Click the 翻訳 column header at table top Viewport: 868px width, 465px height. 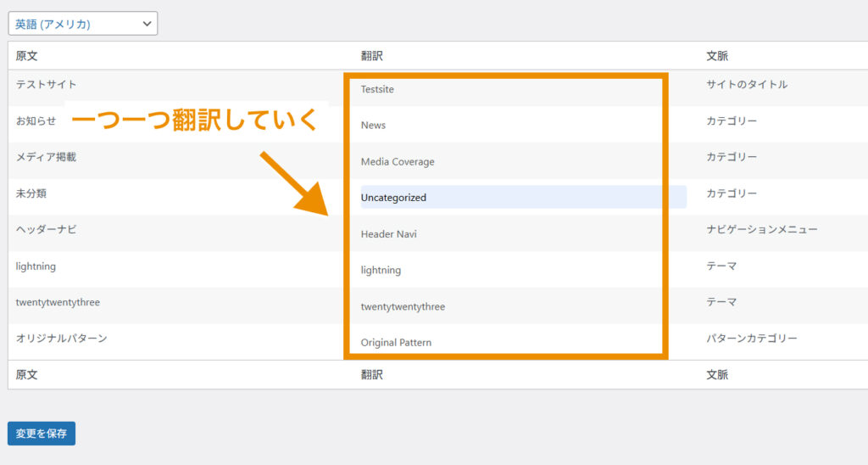(372, 56)
